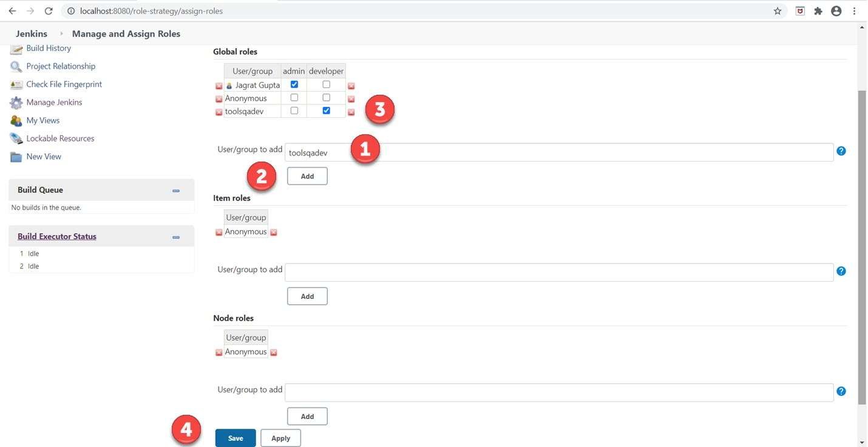Open help for Item roles user field
Image resolution: width=868 pixels, height=447 pixels.
pyautogui.click(x=841, y=271)
